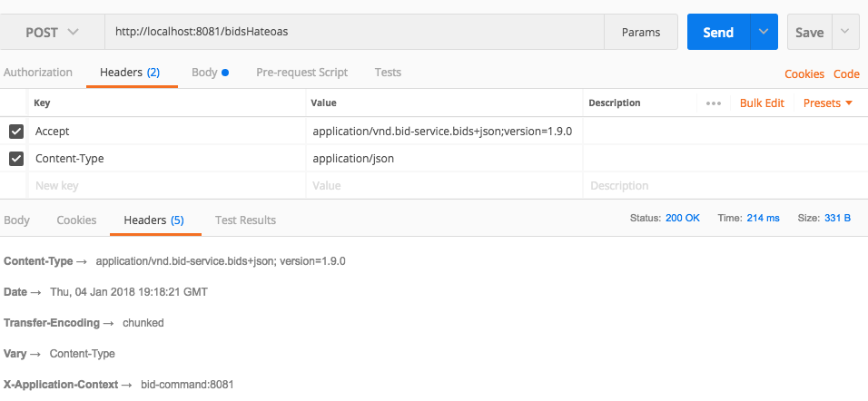Open the request Body tab

[210, 73]
